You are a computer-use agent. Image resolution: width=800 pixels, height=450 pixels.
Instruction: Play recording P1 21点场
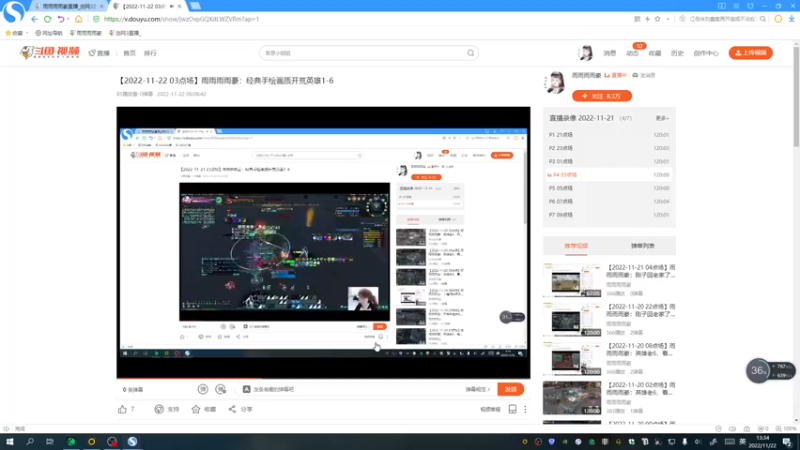[x=609, y=135]
